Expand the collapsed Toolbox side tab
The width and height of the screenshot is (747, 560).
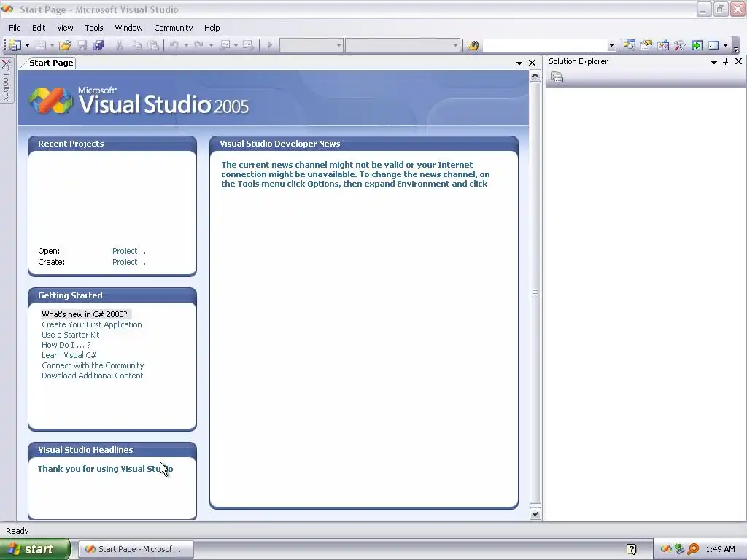(6, 80)
